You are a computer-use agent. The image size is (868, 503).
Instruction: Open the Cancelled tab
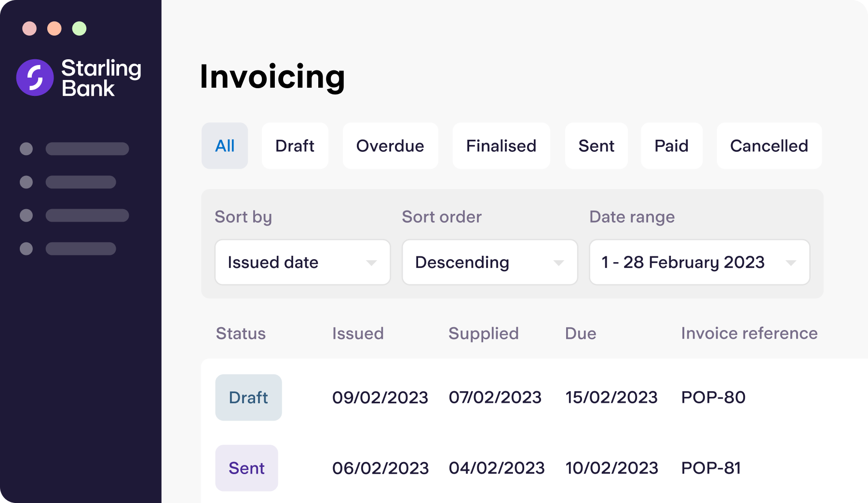[769, 146]
